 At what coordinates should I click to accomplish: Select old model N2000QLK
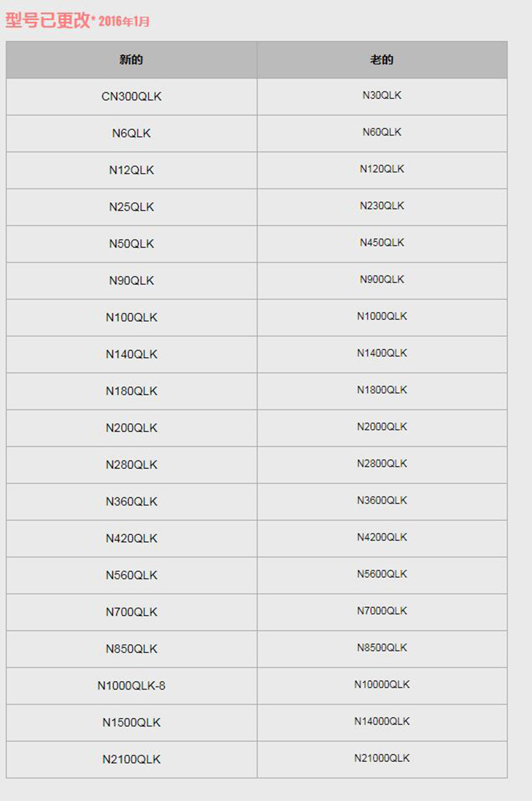pyautogui.click(x=382, y=427)
